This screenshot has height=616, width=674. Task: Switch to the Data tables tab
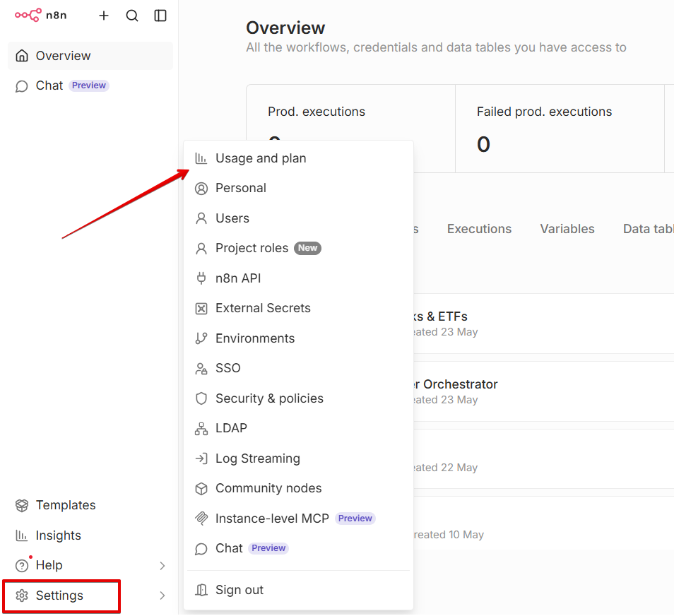coord(648,229)
